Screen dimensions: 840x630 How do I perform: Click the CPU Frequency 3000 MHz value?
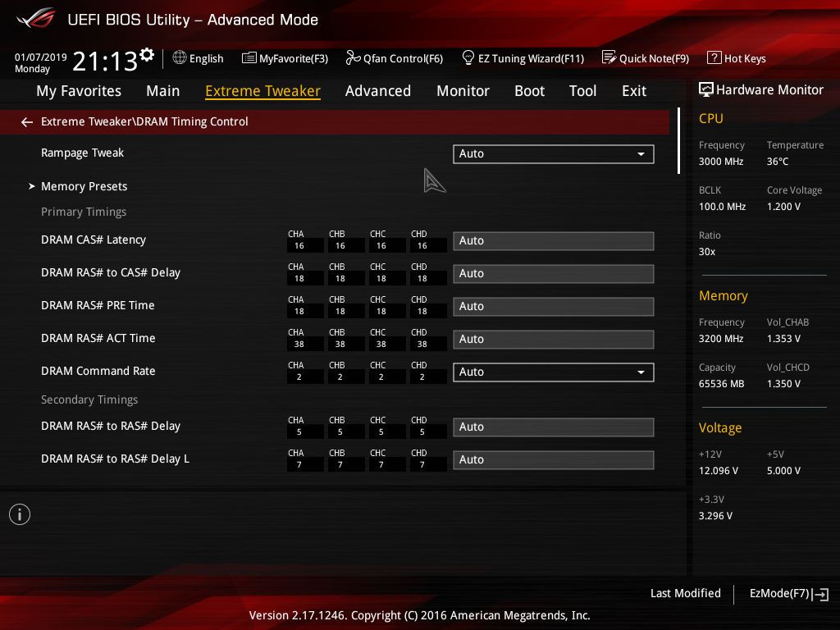[720, 162]
